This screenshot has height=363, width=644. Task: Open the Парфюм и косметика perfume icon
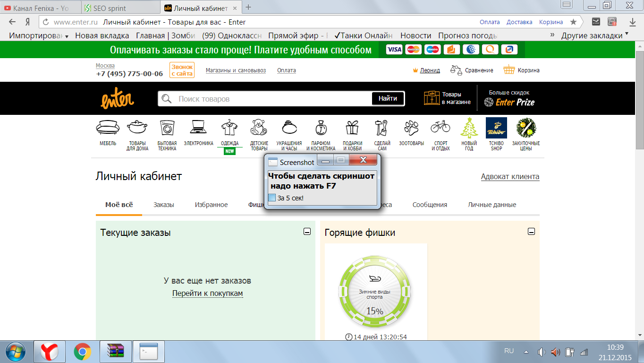[x=321, y=128]
